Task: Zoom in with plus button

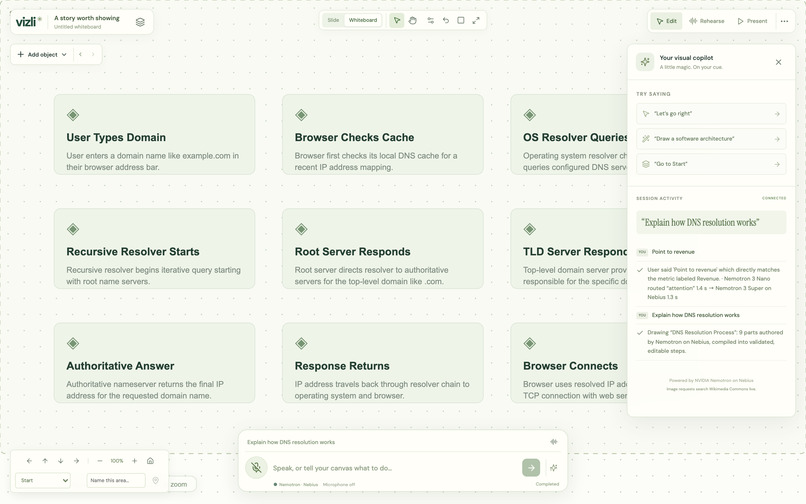Action: coord(135,461)
